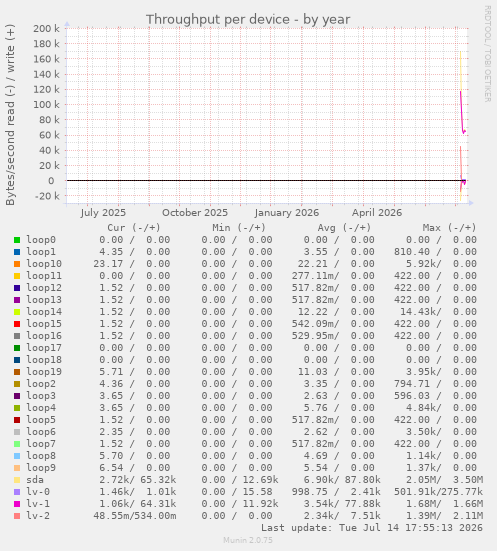The image size is (497, 551).
Task: Click the '100 k' y-axis label
Action: coord(46,105)
